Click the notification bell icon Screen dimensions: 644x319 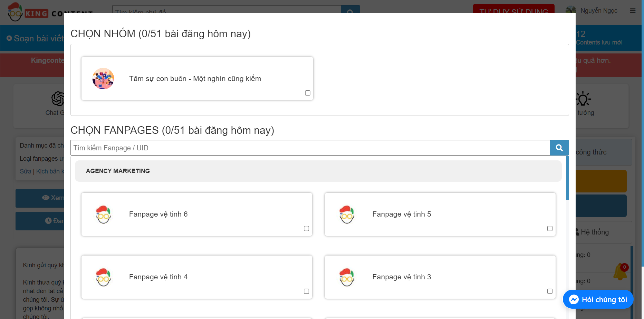tap(620, 272)
